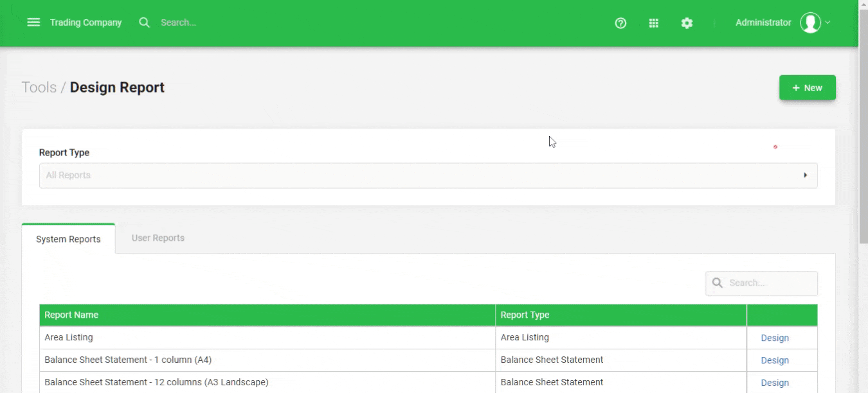Open the hamburger navigation menu
Viewport: 868px width, 393px height.
pyautogui.click(x=33, y=22)
